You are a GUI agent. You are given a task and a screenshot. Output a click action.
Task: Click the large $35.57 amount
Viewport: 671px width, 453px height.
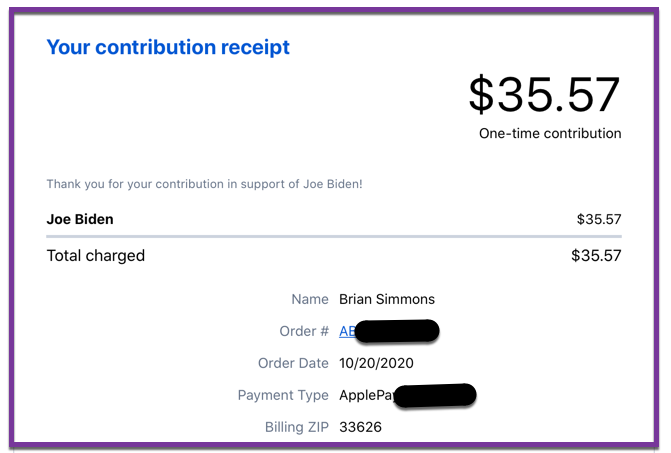[544, 94]
